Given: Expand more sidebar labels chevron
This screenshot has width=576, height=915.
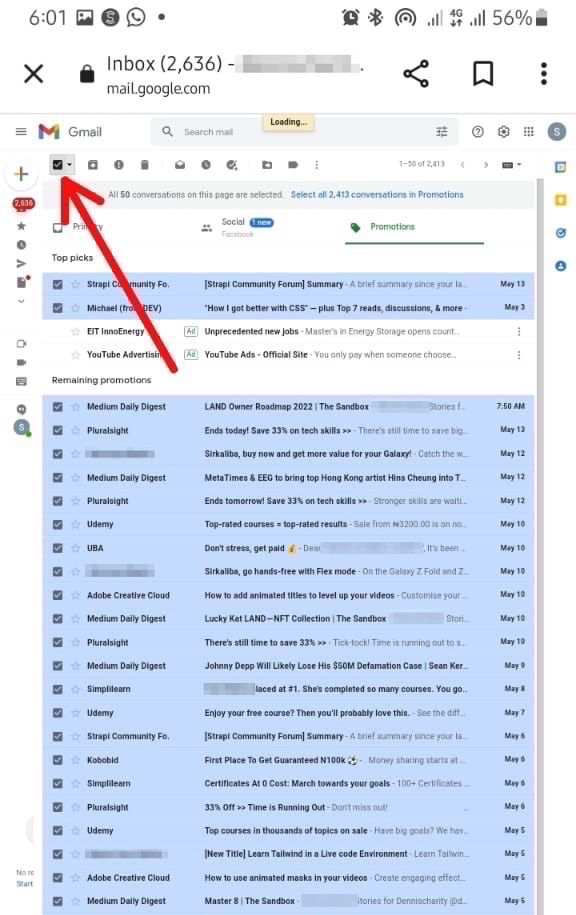Looking at the screenshot, I should (22, 302).
